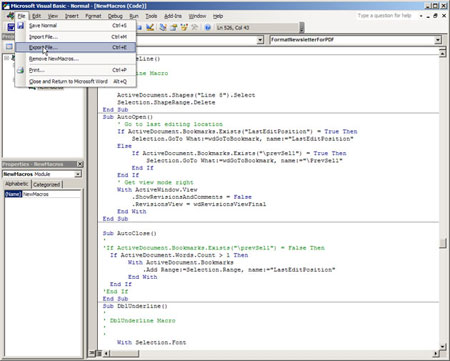Click the Save Normal toolbar icon
450x361 pixels.
[10, 27]
